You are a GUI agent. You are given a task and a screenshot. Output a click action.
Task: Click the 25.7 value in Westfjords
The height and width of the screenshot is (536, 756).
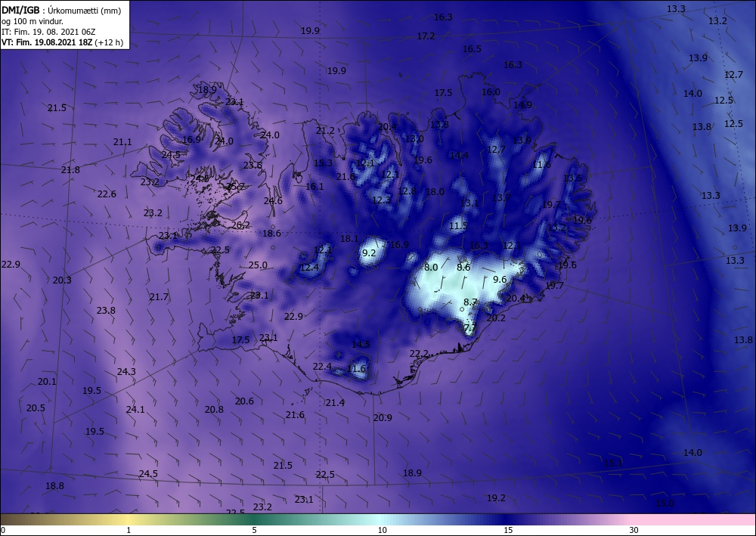click(235, 186)
